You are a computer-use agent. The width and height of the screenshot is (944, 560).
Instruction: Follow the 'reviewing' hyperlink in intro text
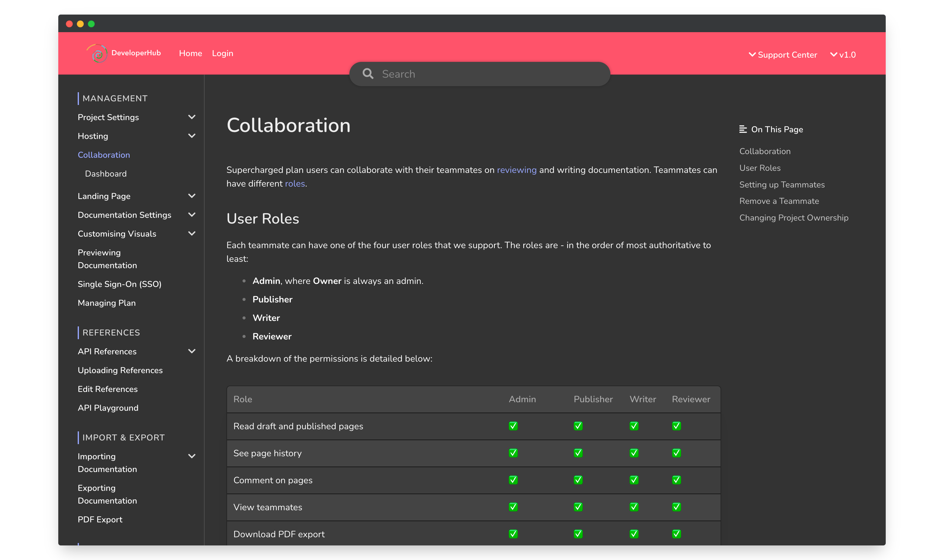coord(516,170)
